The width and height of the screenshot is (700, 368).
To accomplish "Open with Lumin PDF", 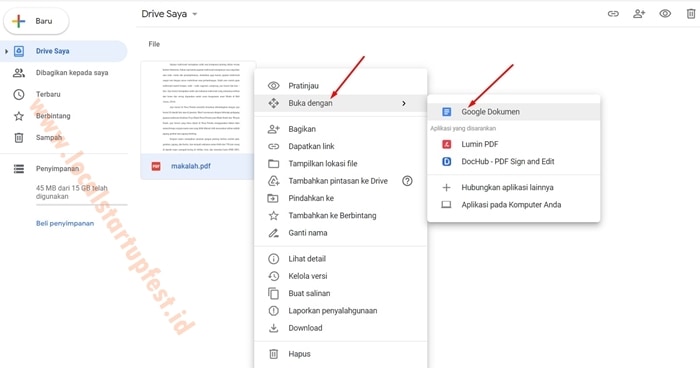I will (x=514, y=144).
